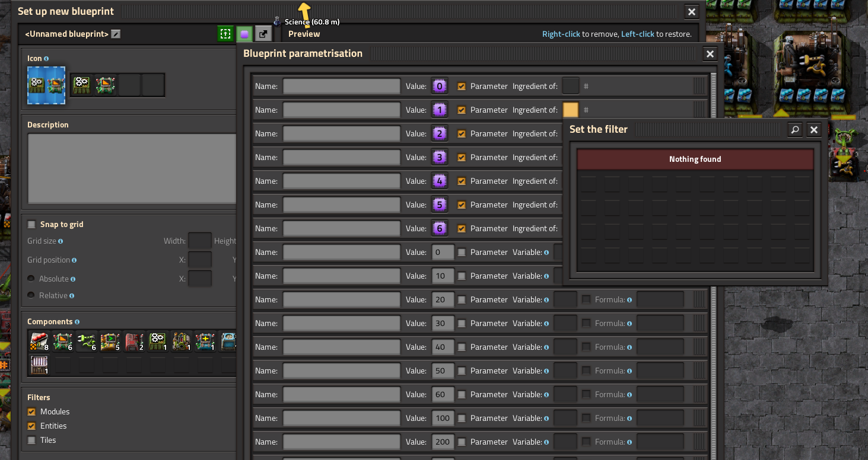Uncheck Parameter checkbox for value 0 icon row
Screen dimensions: 868x460
pos(462,86)
